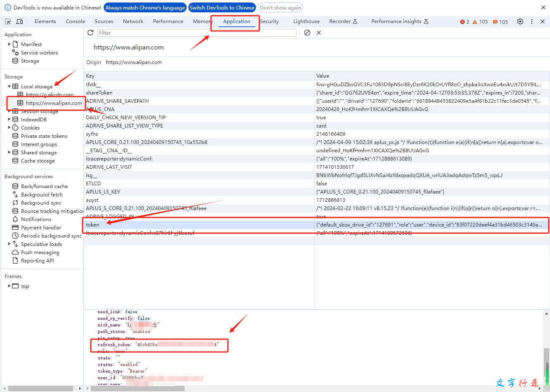The width and height of the screenshot is (550, 392).
Task: Focus the Filter input field
Action: 197,33
